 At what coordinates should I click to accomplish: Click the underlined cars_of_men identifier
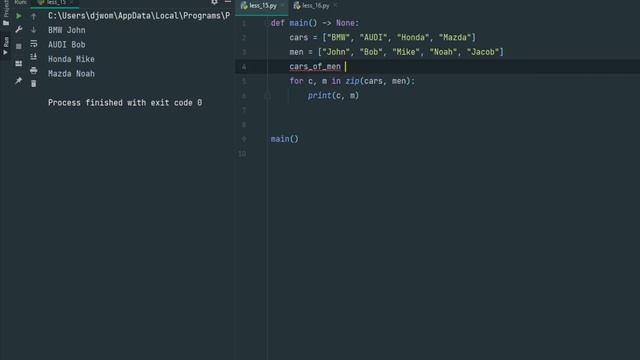coord(315,67)
